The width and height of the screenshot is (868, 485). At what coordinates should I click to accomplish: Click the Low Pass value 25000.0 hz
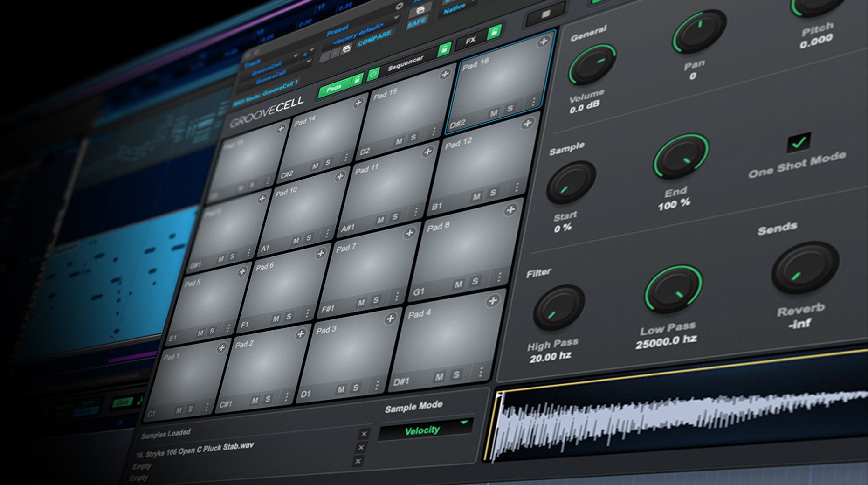(x=666, y=342)
